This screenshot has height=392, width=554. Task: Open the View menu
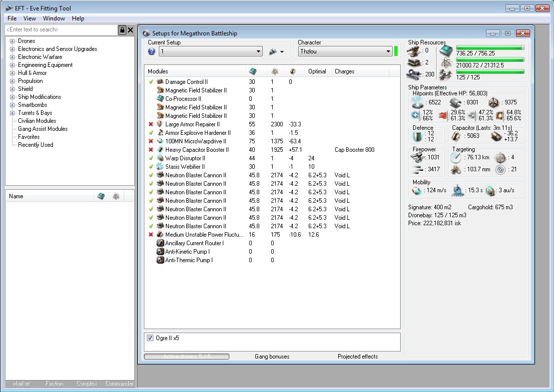(29, 18)
